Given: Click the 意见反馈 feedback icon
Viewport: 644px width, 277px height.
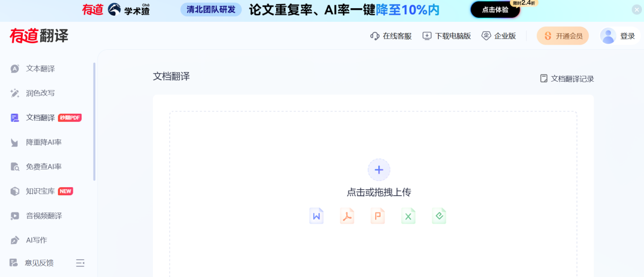Looking at the screenshot, I should (x=14, y=263).
